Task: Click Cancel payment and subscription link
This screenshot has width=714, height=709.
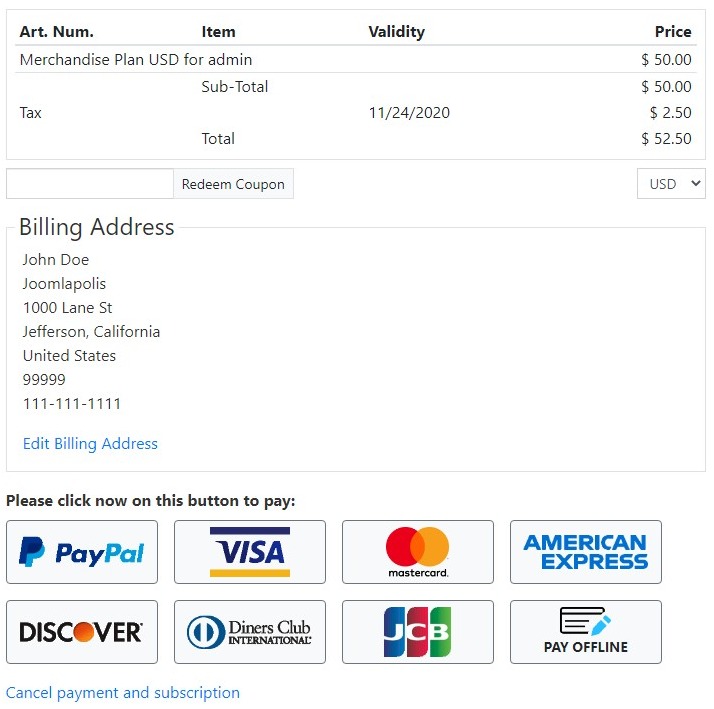Action: (122, 693)
